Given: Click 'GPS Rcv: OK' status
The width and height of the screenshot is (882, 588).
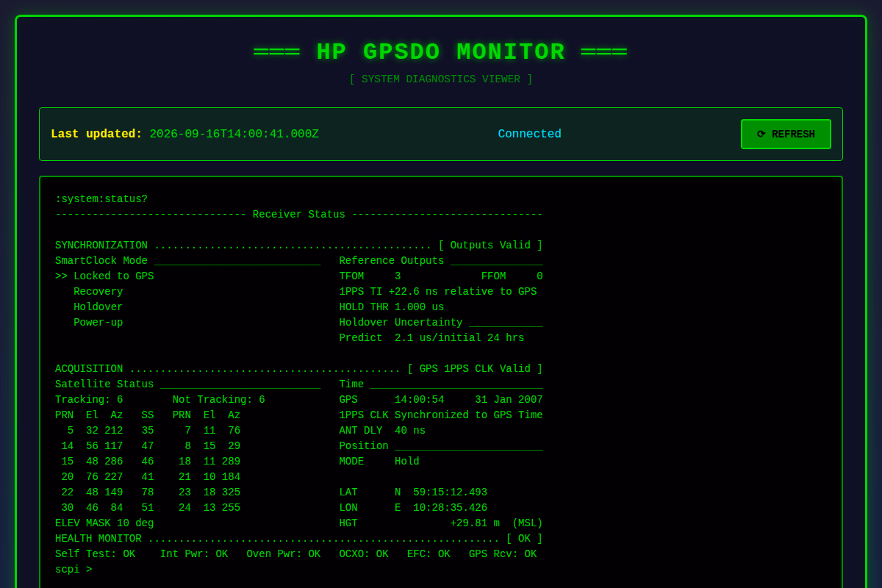Looking at the screenshot, I should tap(503, 554).
